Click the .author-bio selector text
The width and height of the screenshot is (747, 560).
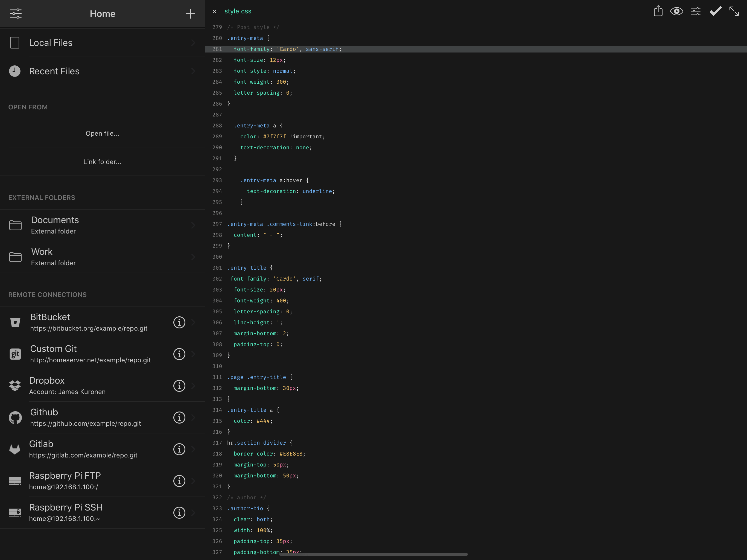pos(245,508)
